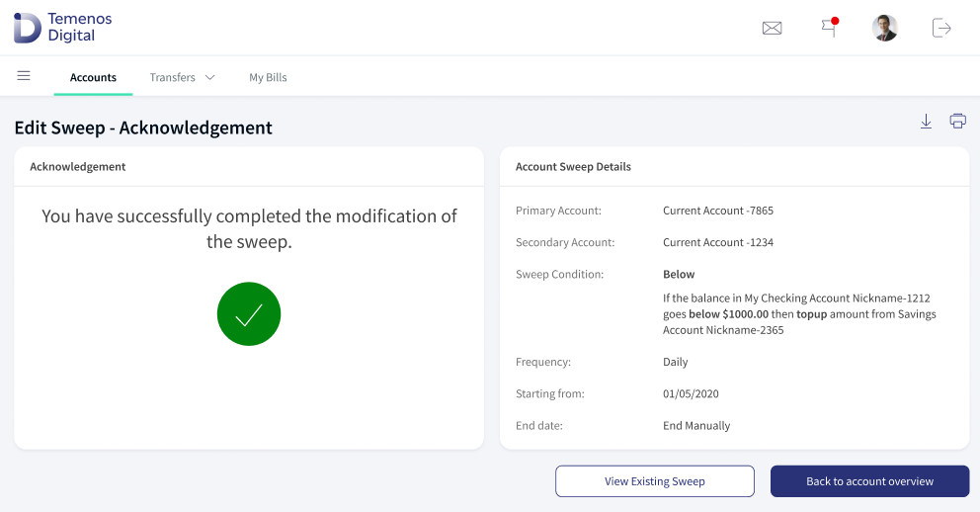Click the sweep condition description paragraph
Viewport: 980px width, 512px height.
799,314
